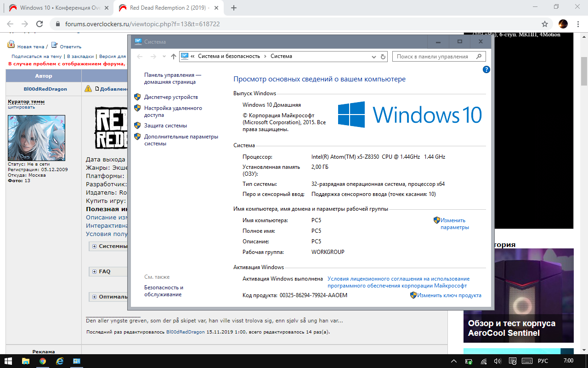Start a Новая тема on the forum

click(30, 46)
